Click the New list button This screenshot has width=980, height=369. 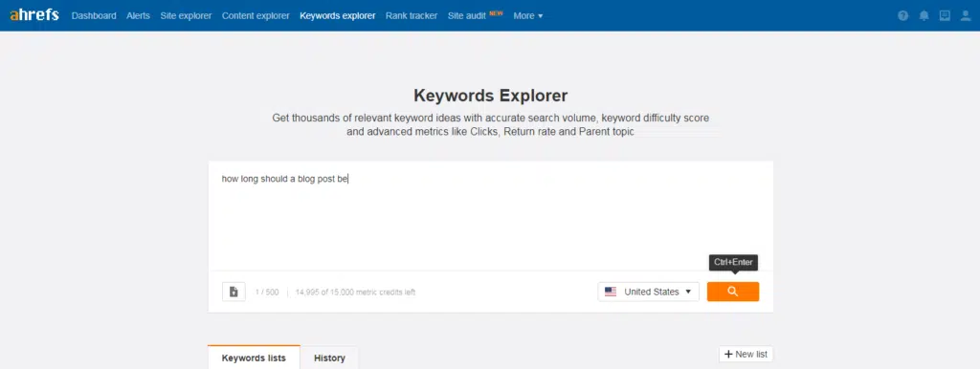point(746,354)
